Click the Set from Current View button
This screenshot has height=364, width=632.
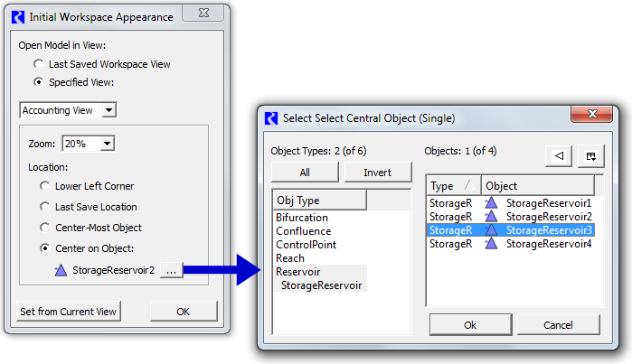(x=68, y=312)
